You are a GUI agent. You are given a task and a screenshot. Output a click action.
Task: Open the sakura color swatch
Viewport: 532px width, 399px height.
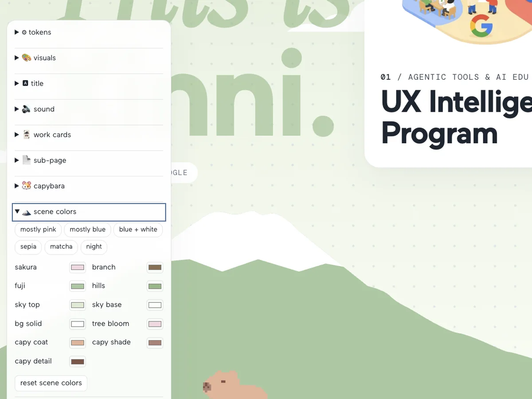(78, 267)
